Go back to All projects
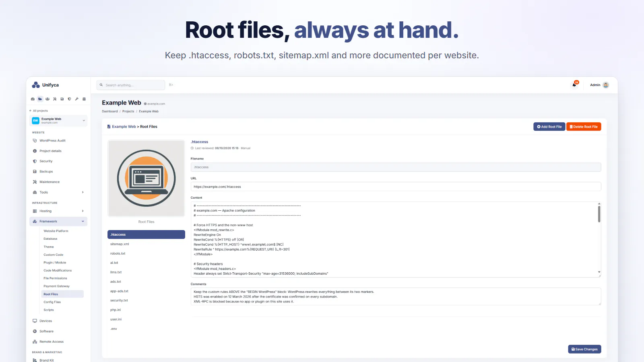Viewport: 644px width, 362px height. coord(39,111)
